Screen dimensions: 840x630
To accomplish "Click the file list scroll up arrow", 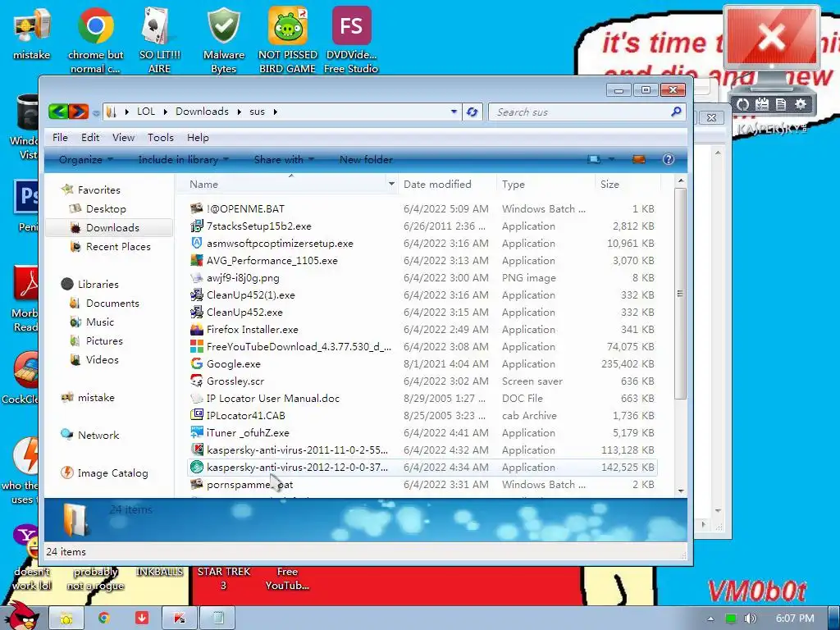I will (680, 181).
